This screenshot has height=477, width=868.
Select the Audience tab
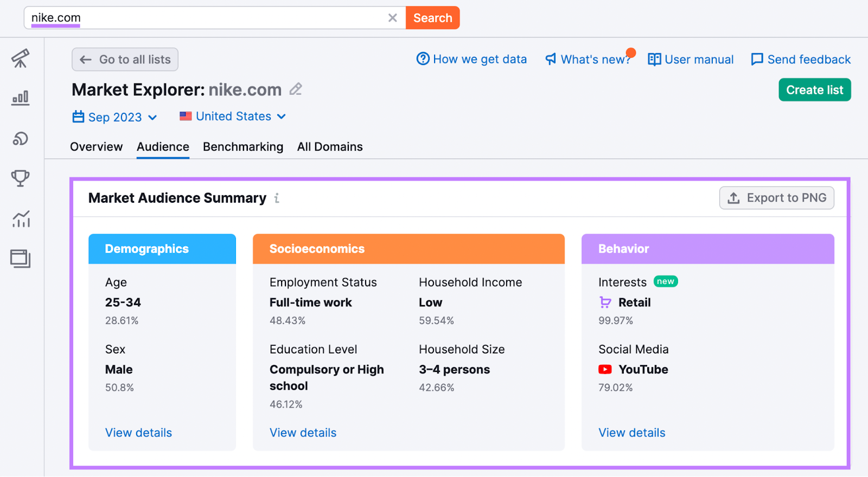(163, 147)
